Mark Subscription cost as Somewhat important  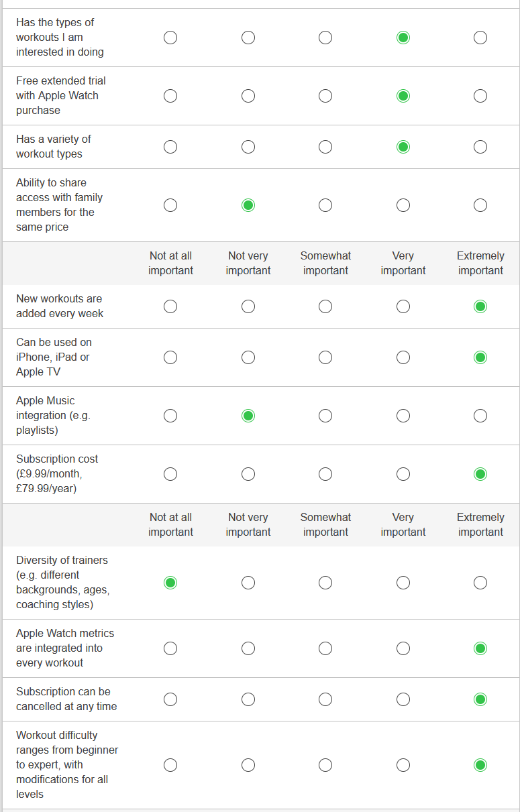(325, 474)
